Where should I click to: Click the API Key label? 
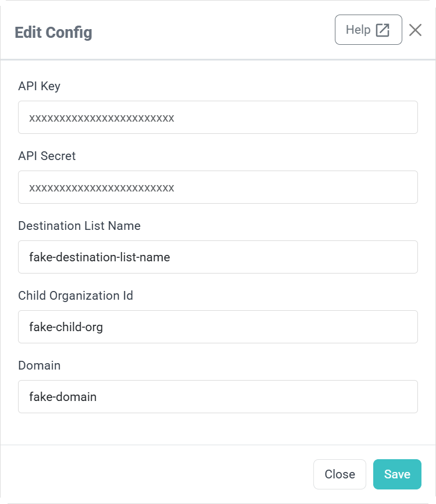point(38,86)
